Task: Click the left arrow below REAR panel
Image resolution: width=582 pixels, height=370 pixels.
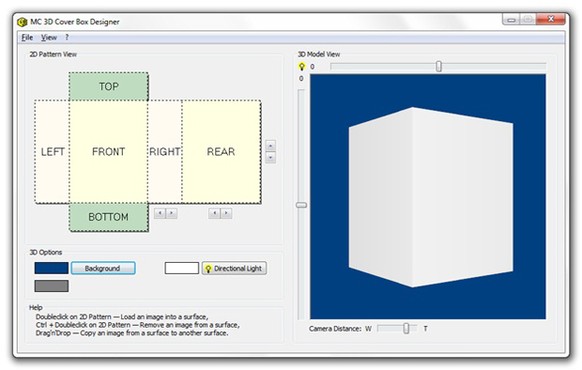Action: [214, 213]
